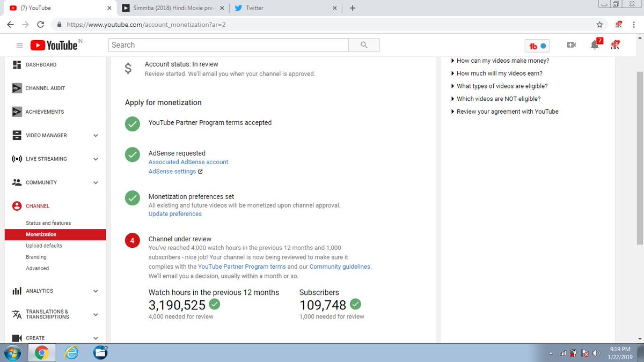Click the Analytics bar chart icon
The image size is (644, 362).
point(17,291)
